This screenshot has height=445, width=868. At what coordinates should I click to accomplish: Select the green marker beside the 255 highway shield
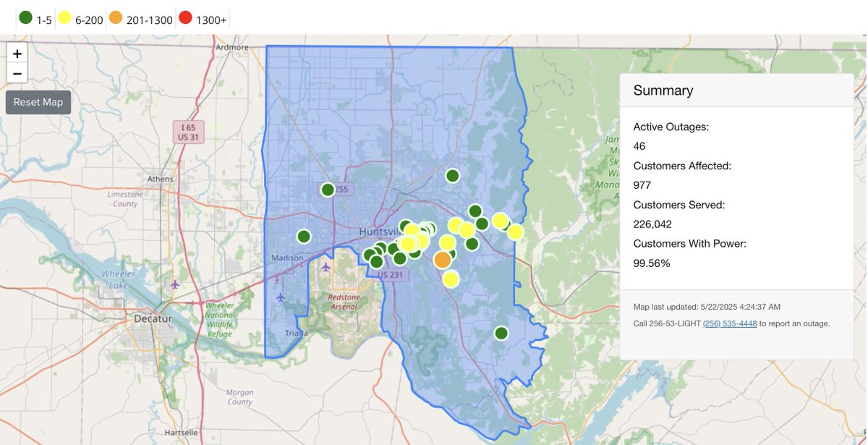click(x=328, y=190)
